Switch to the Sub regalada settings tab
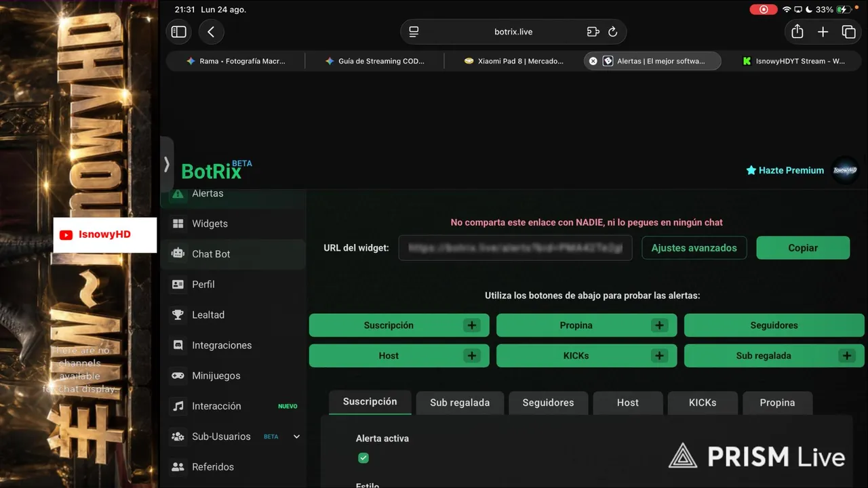The height and width of the screenshot is (488, 868). [460, 403]
